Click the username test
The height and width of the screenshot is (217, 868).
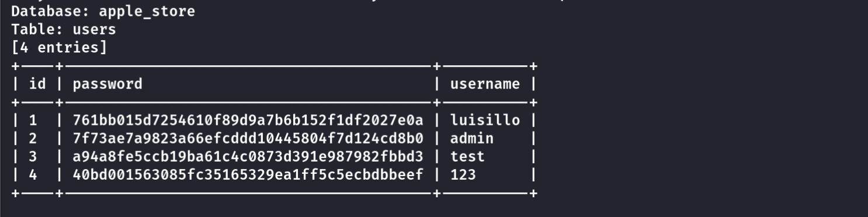tap(467, 156)
